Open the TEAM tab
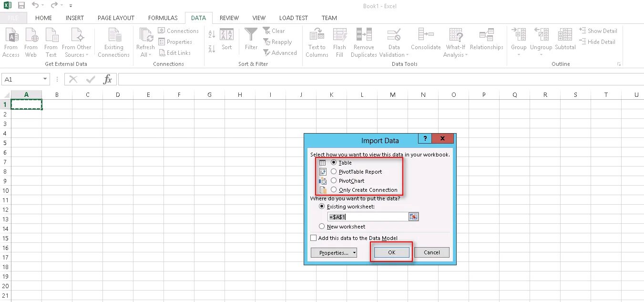644x302 pixels. [x=329, y=18]
